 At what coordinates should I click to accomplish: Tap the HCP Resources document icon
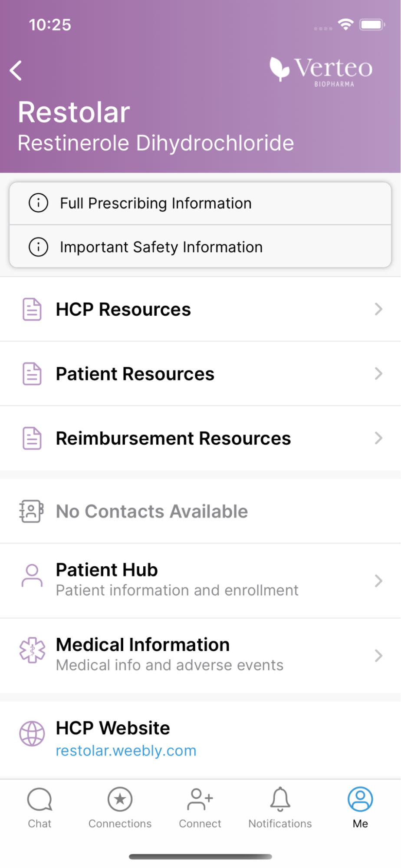click(x=32, y=309)
